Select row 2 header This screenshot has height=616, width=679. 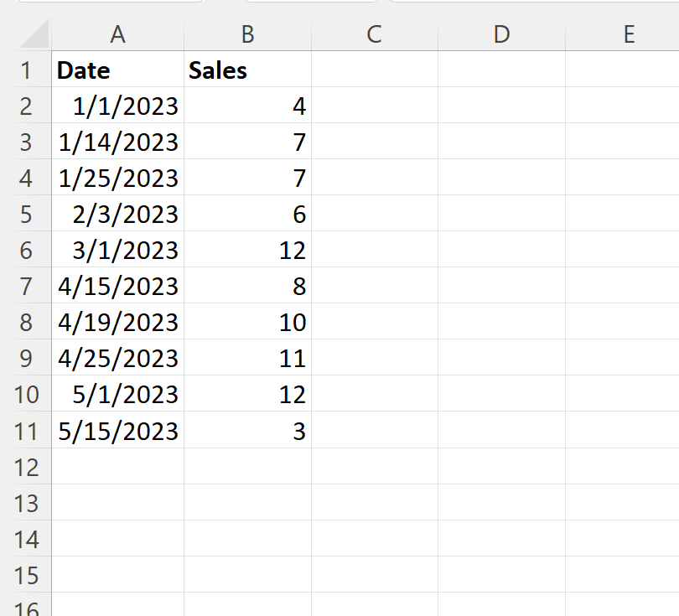[x=26, y=106]
